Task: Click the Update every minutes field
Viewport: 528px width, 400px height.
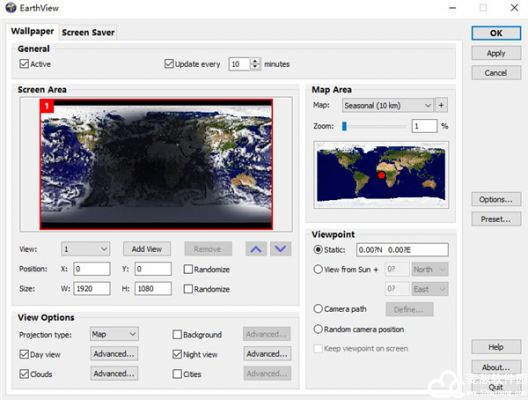Action: pyautogui.click(x=239, y=64)
